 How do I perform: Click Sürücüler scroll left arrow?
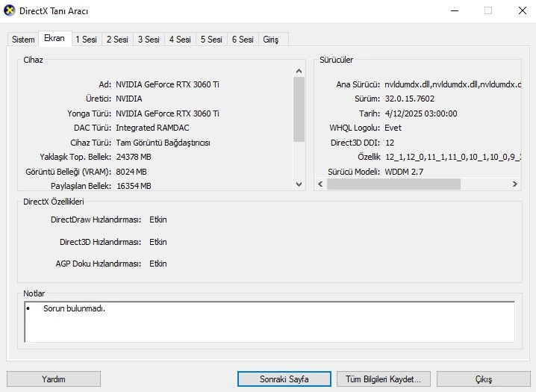tap(320, 184)
